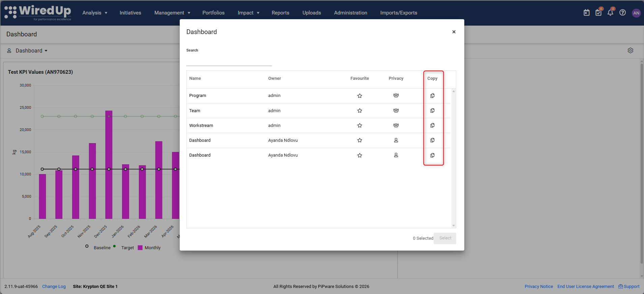Open the tasks checklist icon in the header

click(x=598, y=13)
